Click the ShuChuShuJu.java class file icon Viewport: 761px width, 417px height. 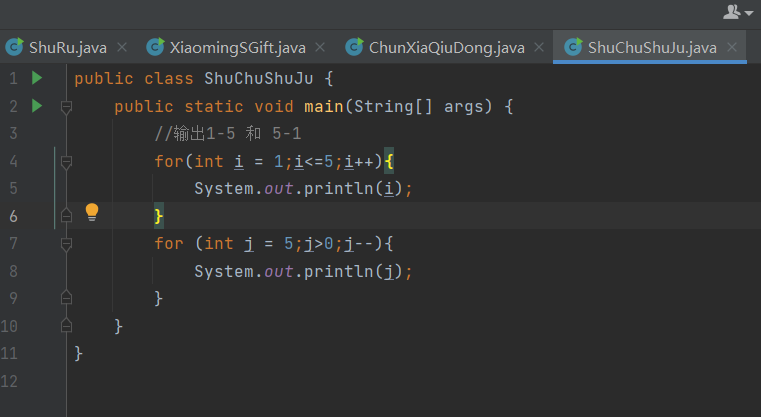pos(573,47)
